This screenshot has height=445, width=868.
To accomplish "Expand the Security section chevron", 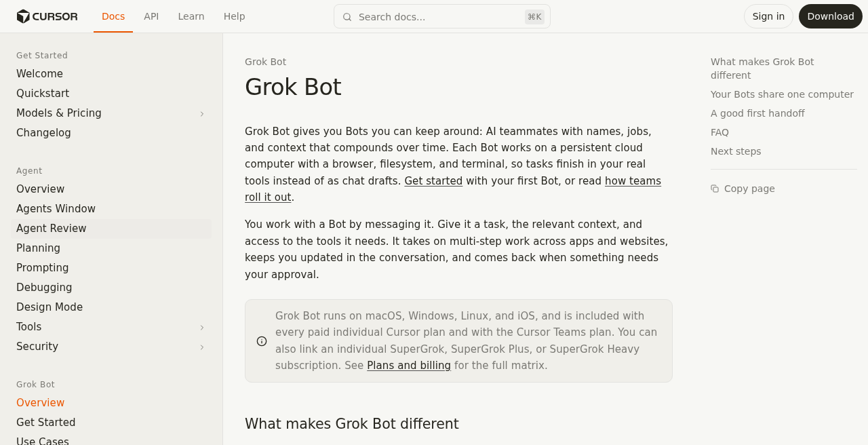I will click(x=202, y=347).
